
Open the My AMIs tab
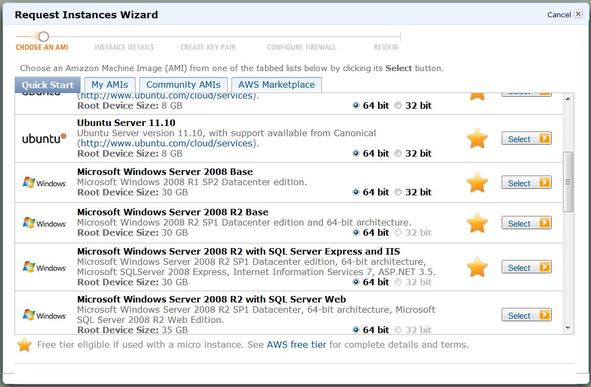[110, 85]
